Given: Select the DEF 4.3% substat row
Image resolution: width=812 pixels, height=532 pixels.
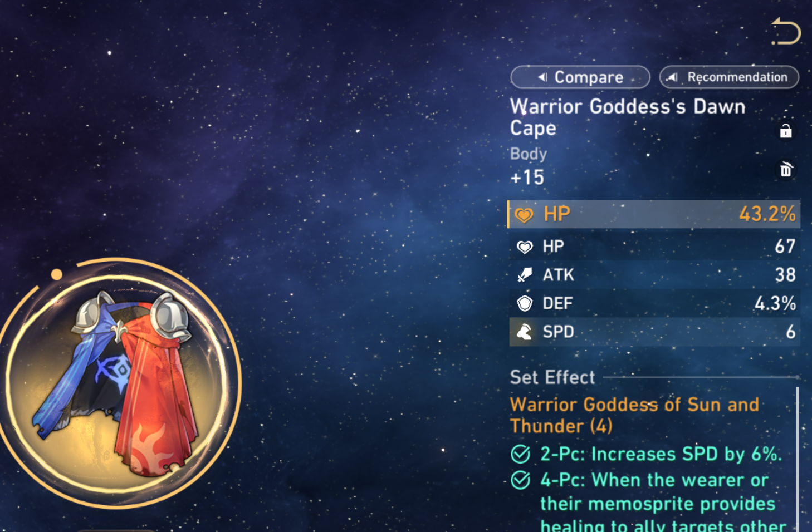Looking at the screenshot, I should [x=654, y=303].
